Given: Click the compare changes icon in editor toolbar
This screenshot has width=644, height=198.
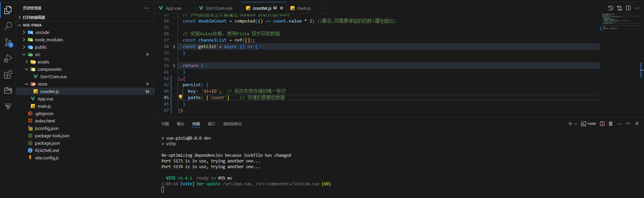Looking at the screenshot, I should pyautogui.click(x=619, y=8).
